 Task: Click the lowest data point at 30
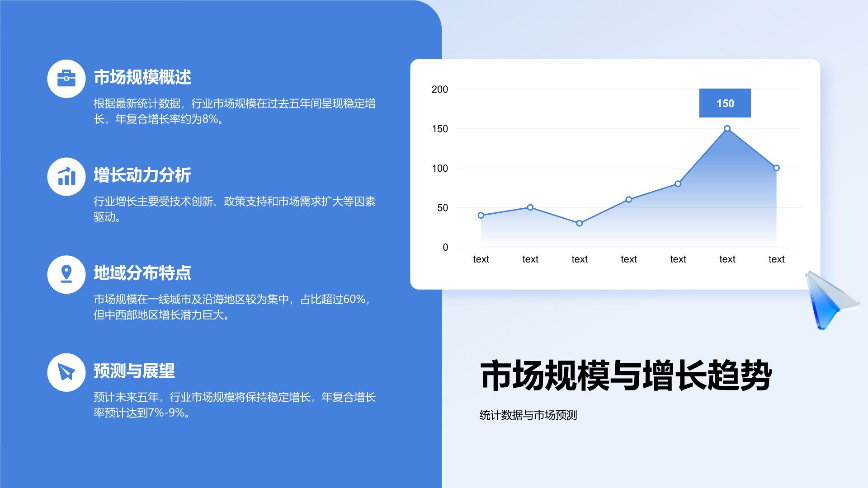point(579,223)
